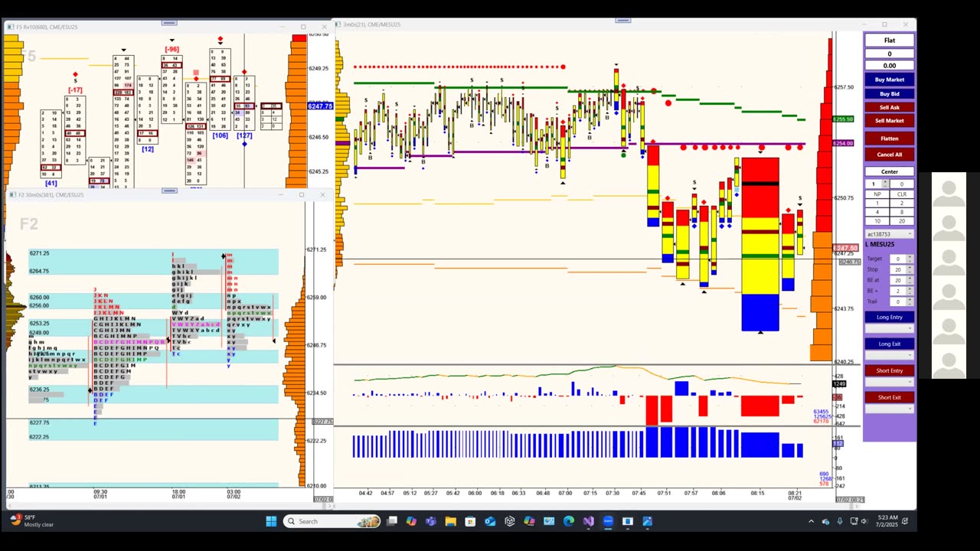Click the Stop value field
Screen dimensions: 980x551
coord(898,269)
